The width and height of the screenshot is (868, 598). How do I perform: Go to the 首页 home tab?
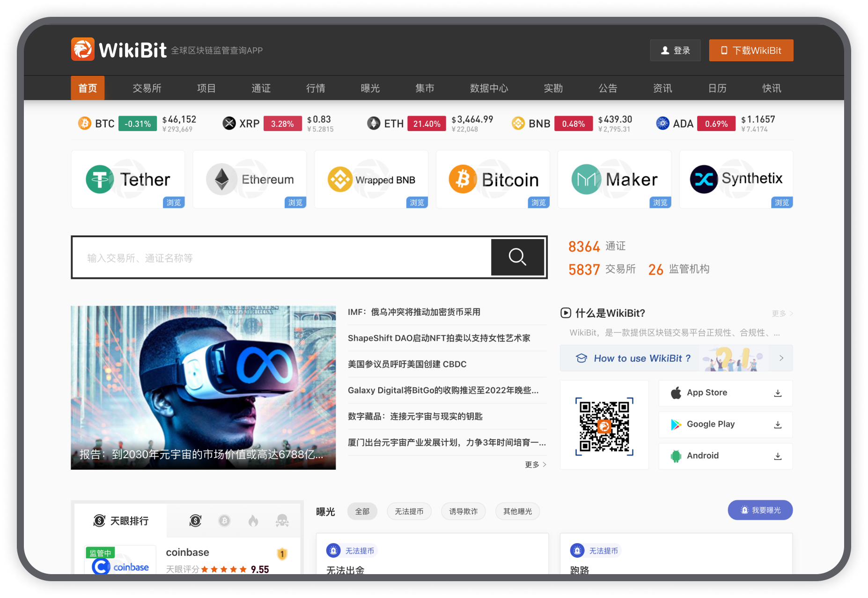pos(88,88)
